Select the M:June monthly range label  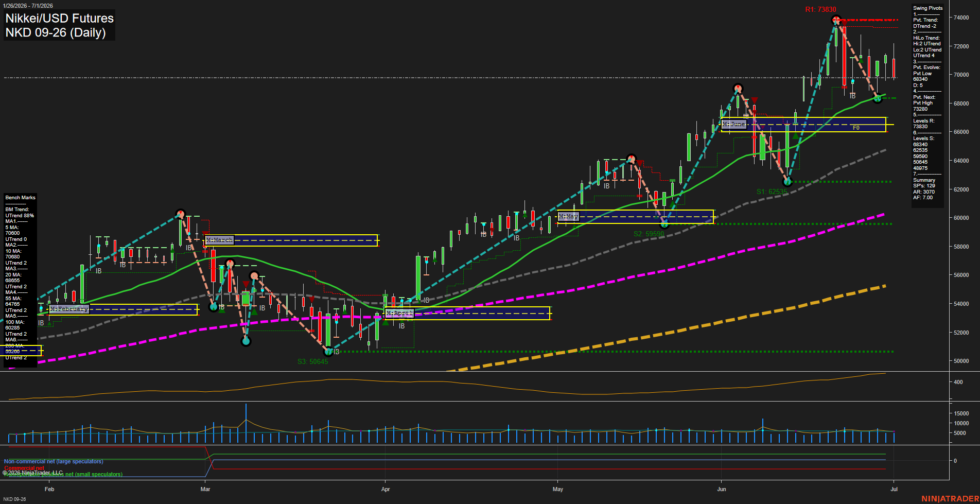734,124
